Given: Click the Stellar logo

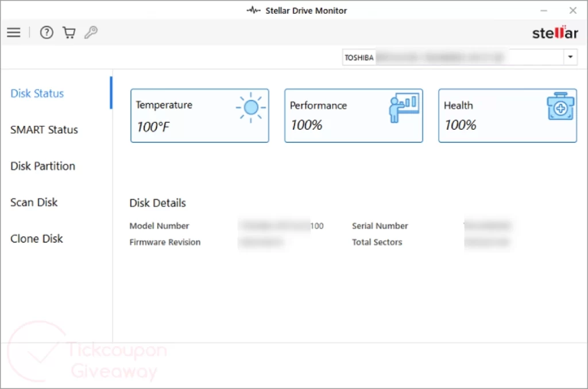Looking at the screenshot, I should (x=555, y=33).
